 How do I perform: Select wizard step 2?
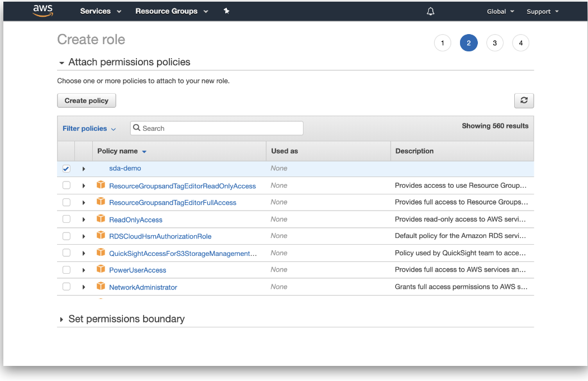469,42
